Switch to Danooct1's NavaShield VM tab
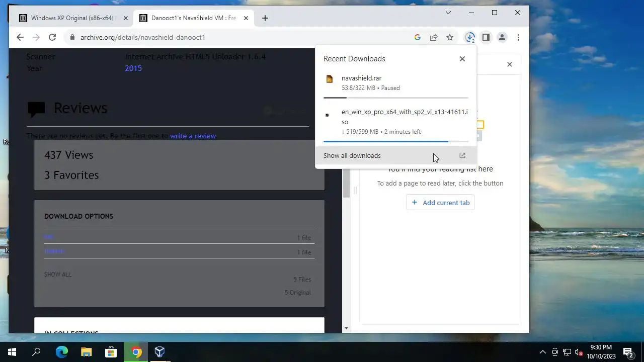 [x=194, y=18]
